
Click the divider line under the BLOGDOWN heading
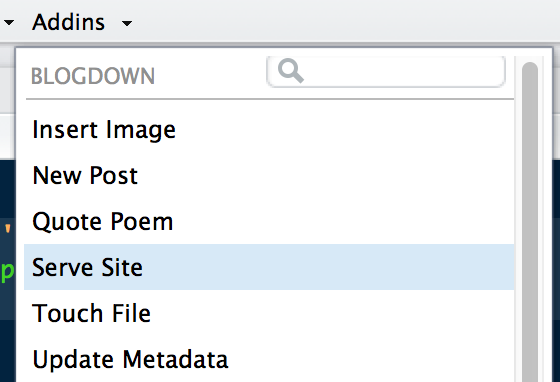pos(270,99)
